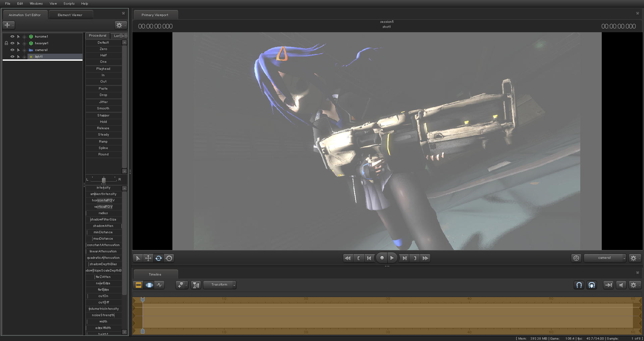Open the Transform dropdown in timeline
644x341 pixels.
(220, 285)
